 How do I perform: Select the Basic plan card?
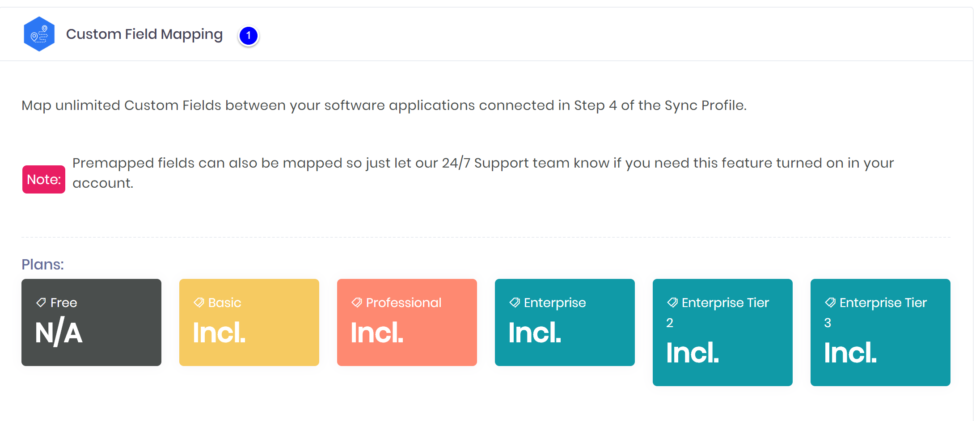(x=249, y=322)
